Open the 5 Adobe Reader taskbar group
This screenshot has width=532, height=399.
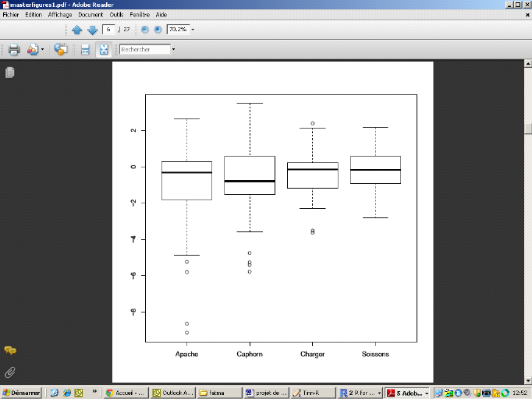point(407,393)
